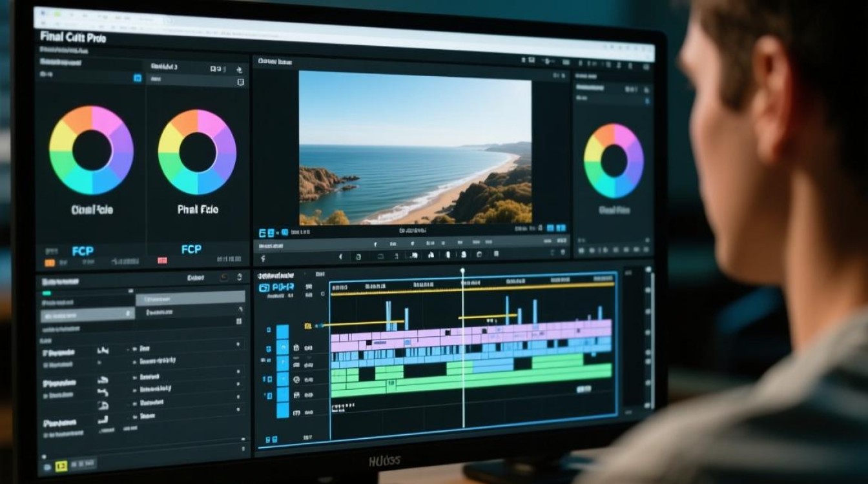This screenshot has width=868, height=484.
Task: Click the blue square icon above the left wheel
Action: (137, 77)
